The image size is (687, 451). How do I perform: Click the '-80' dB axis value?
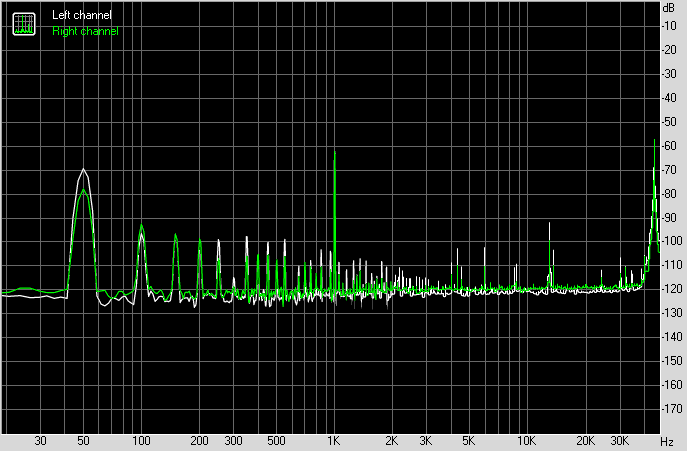pos(669,193)
